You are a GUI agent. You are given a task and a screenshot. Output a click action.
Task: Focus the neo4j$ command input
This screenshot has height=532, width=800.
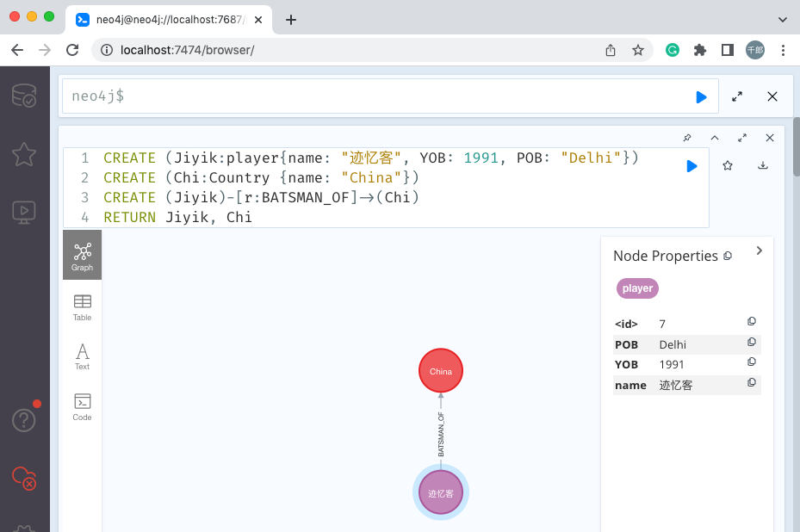click(x=390, y=96)
